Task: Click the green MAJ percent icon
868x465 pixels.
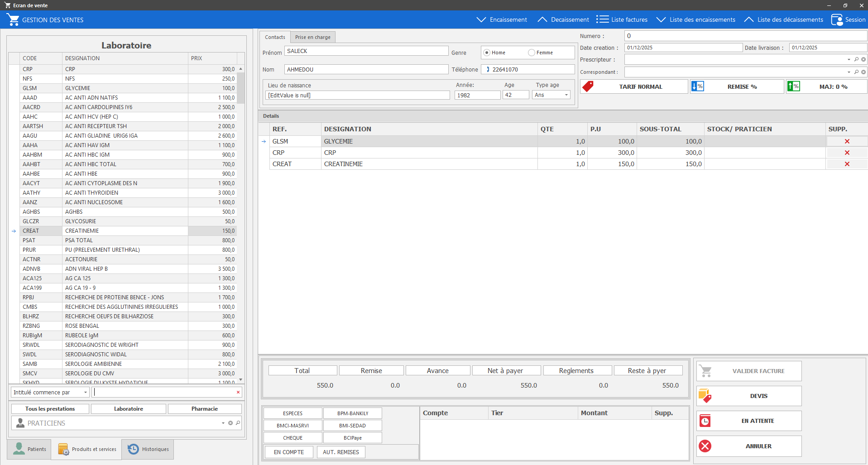Action: pyautogui.click(x=793, y=86)
